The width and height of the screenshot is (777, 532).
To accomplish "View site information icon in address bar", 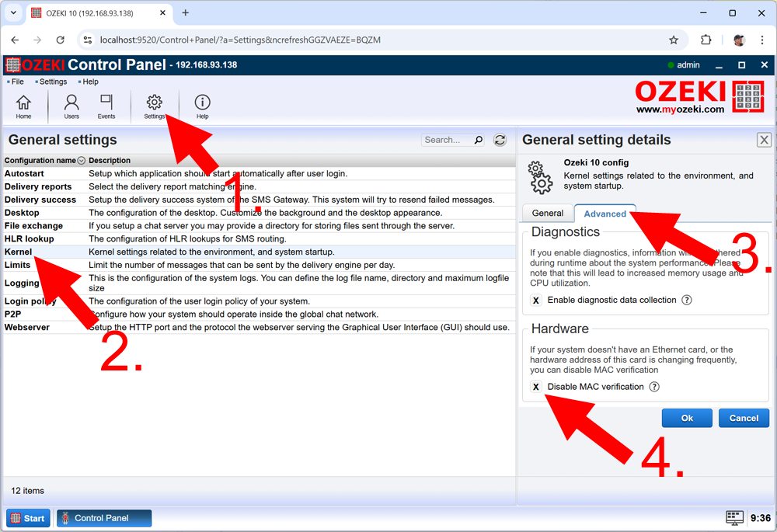I will pyautogui.click(x=88, y=40).
